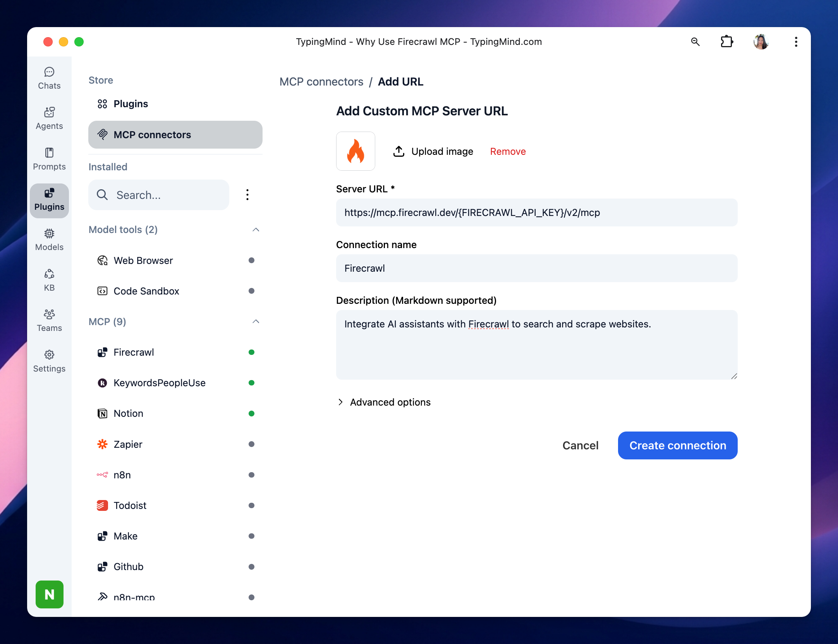The height and width of the screenshot is (644, 838).
Task: Click into the Server URL field
Action: [x=536, y=212]
